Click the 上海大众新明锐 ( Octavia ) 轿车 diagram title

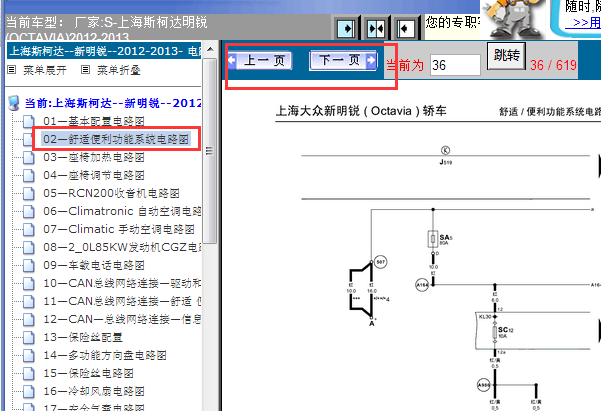pos(361,111)
